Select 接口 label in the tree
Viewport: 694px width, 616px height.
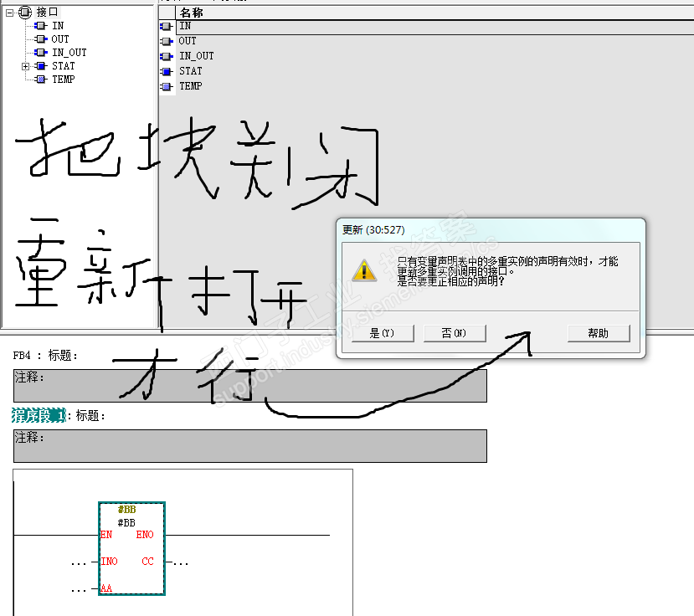48,12
